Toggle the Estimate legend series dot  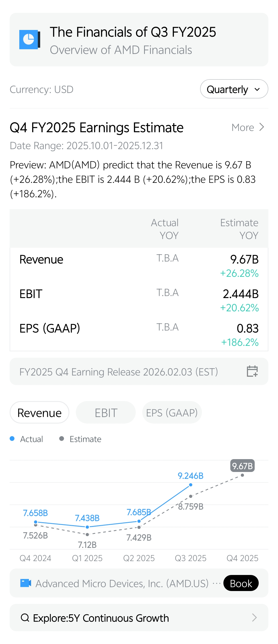click(62, 439)
